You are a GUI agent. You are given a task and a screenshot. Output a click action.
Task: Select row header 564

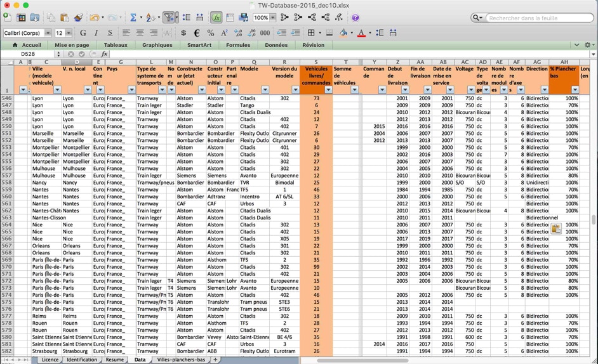click(6, 225)
